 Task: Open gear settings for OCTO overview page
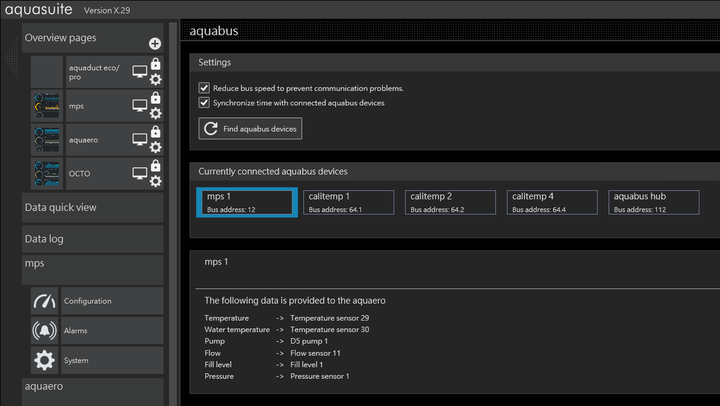click(156, 181)
